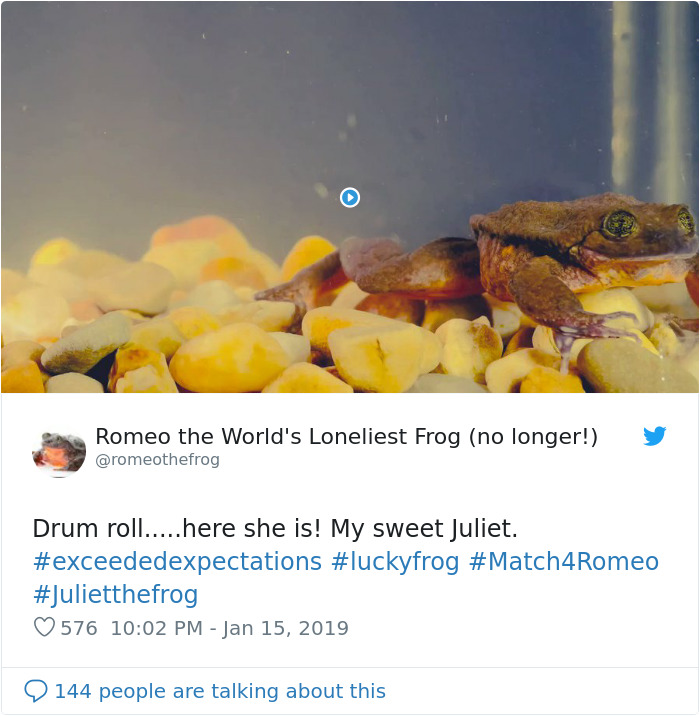Visit the @romeothefrog handle
This screenshot has width=700, height=716.
point(157,460)
